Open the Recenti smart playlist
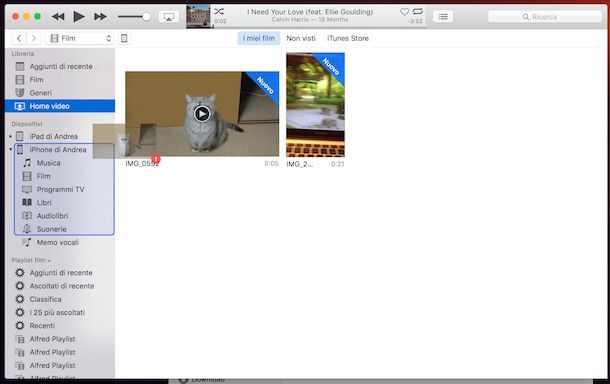 tap(60, 326)
